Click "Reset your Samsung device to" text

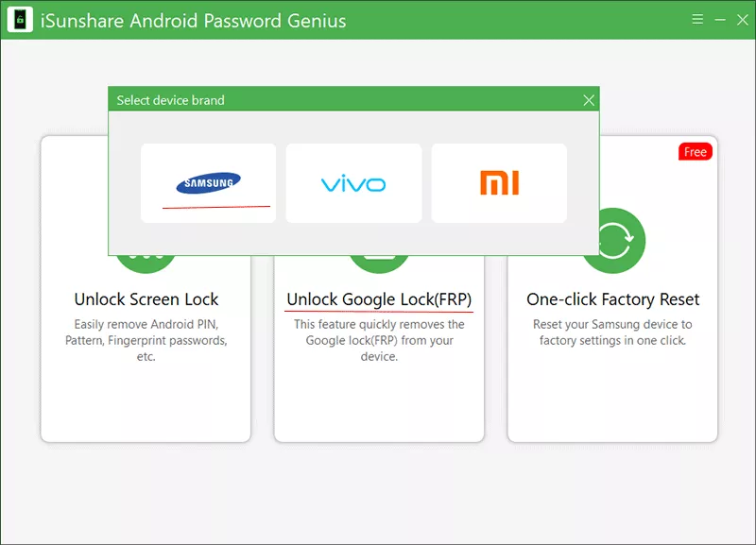[x=612, y=324]
